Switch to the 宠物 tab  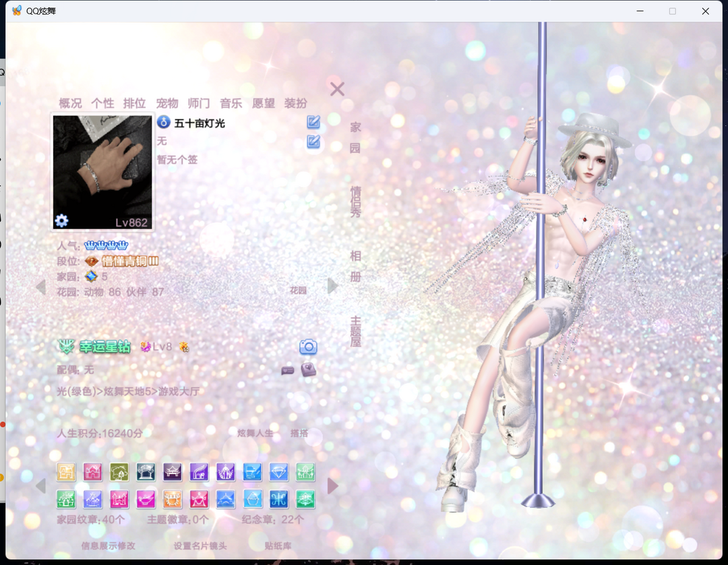167,103
